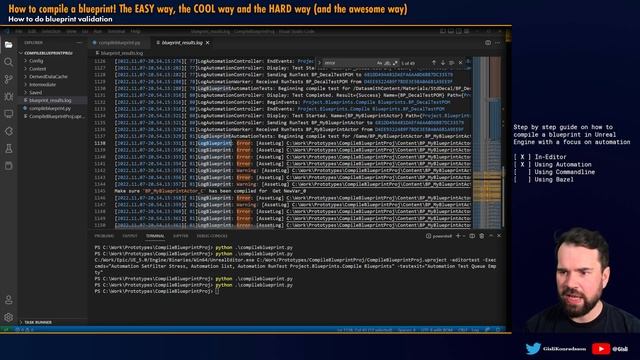
Task: Go to next match in find widget
Action: [442, 63]
